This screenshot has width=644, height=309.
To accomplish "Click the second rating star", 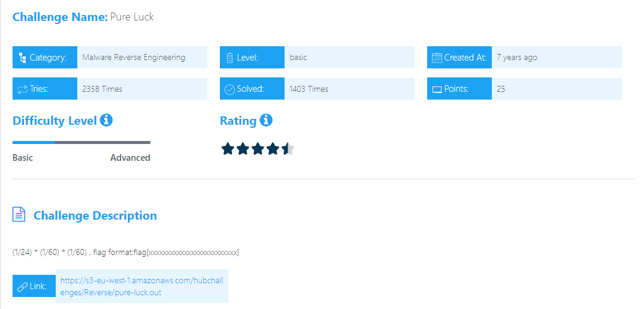I will [x=243, y=149].
